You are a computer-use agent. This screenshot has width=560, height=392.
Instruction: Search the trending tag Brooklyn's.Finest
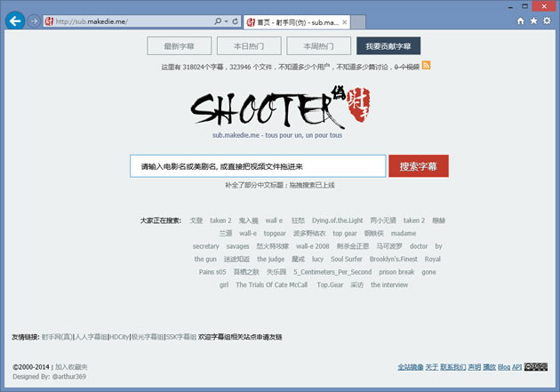(x=393, y=259)
